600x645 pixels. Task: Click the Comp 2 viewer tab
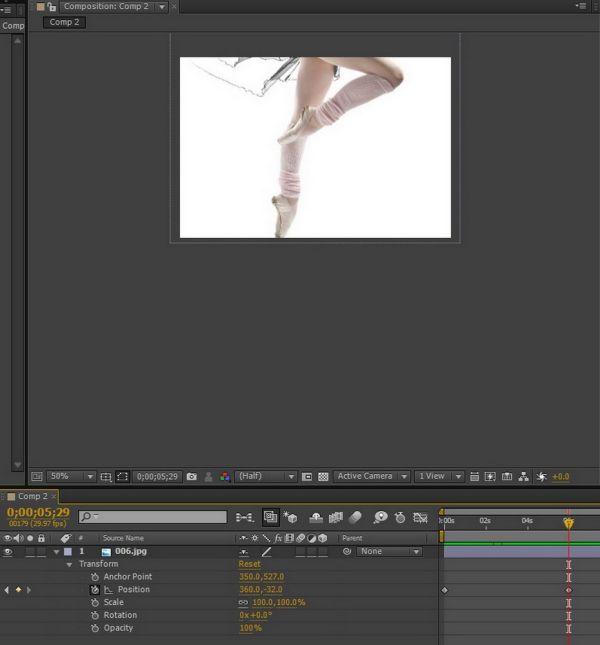64,22
